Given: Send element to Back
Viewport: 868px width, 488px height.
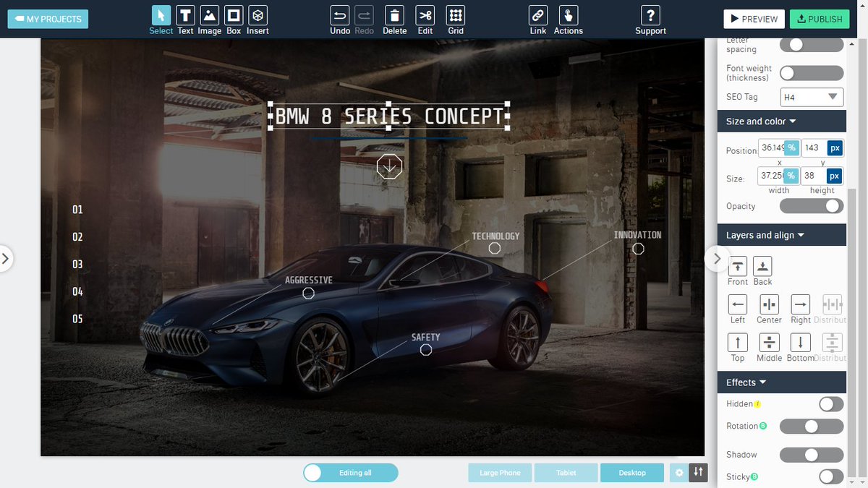Looking at the screenshot, I should coord(762,266).
